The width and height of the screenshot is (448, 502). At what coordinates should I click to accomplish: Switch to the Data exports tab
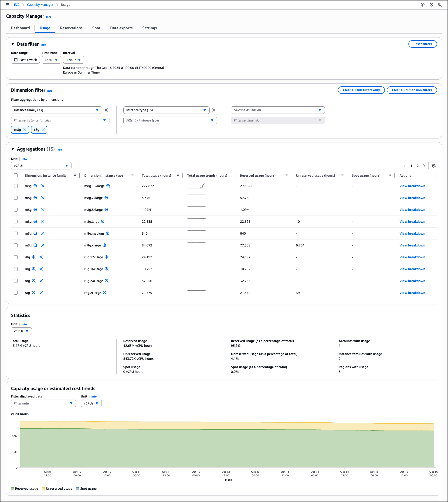(121, 28)
